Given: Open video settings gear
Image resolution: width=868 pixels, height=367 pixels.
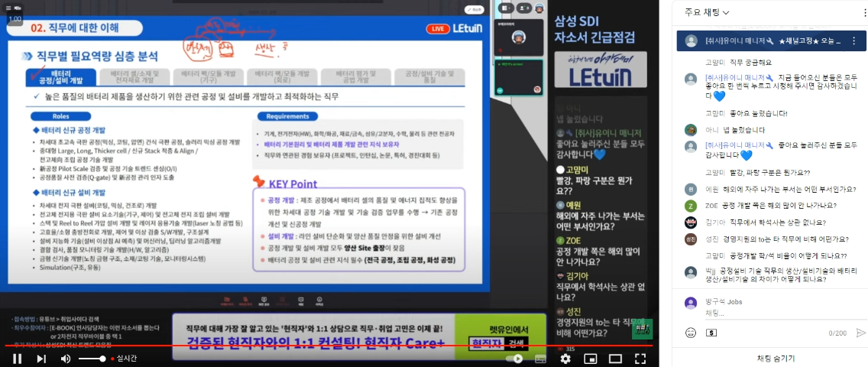Looking at the screenshot, I should tap(565, 359).
